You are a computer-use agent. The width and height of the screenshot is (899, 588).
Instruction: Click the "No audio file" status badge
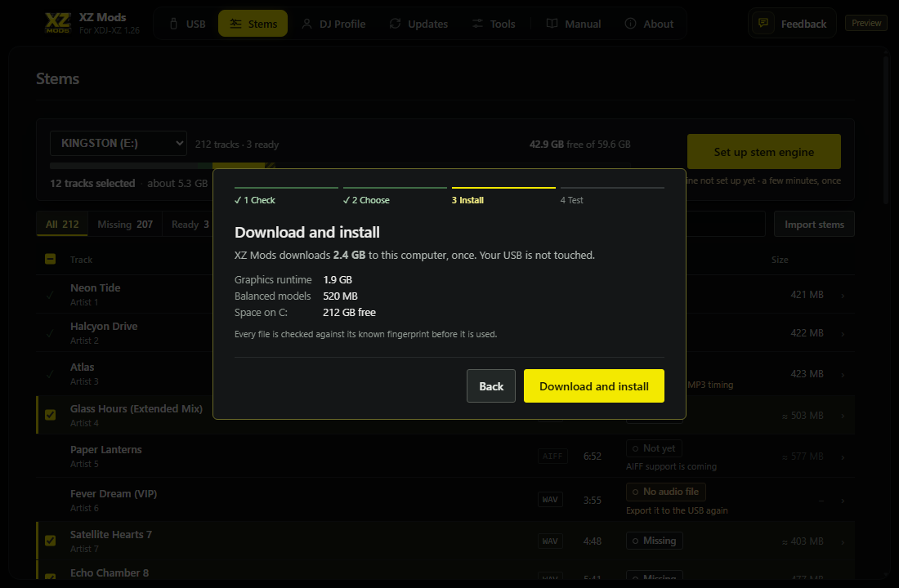click(x=665, y=492)
